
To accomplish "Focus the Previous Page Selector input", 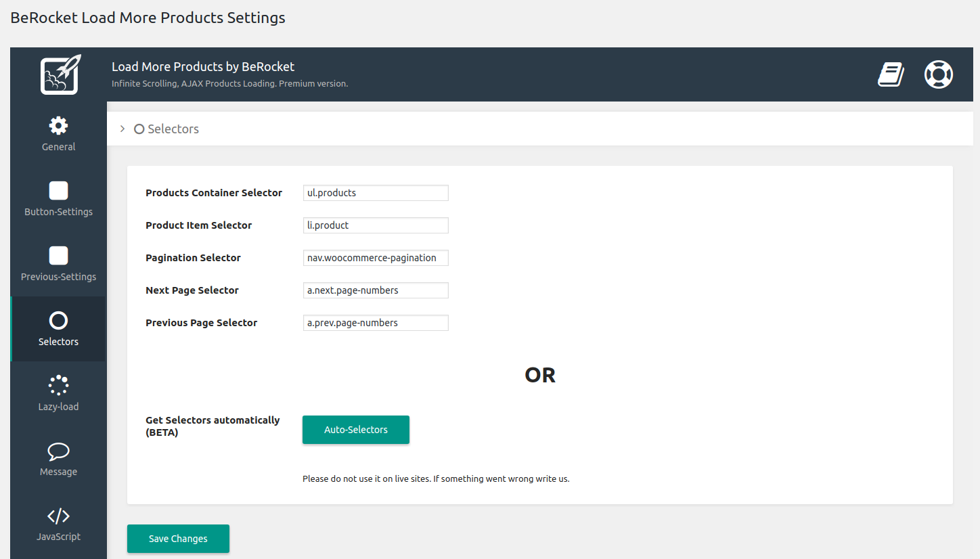I will (375, 322).
